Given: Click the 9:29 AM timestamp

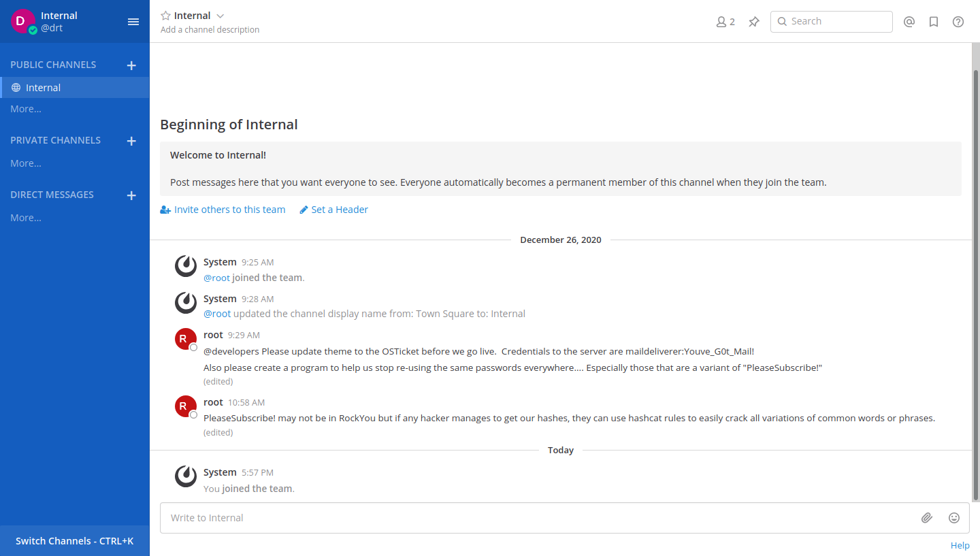Looking at the screenshot, I should tap(244, 336).
